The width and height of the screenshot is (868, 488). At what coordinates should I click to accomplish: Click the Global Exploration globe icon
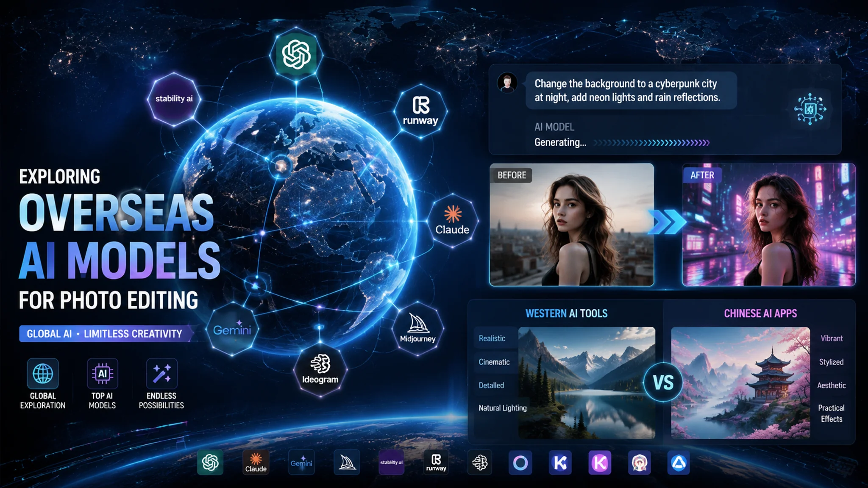[x=43, y=374]
